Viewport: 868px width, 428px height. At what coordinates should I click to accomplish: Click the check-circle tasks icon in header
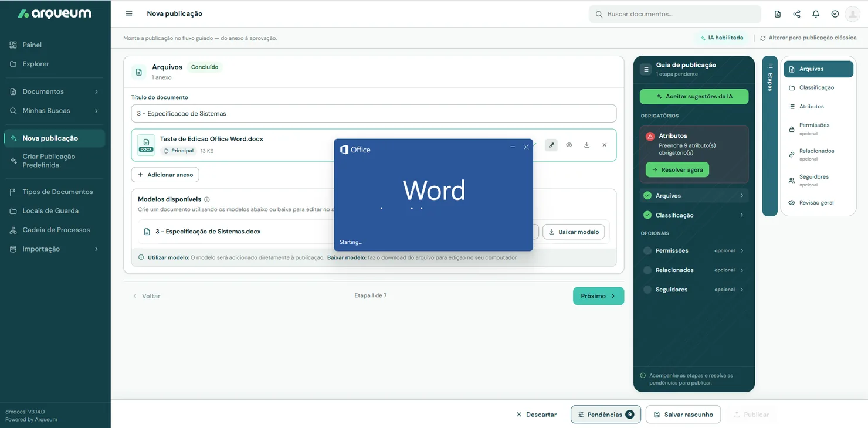[835, 14]
